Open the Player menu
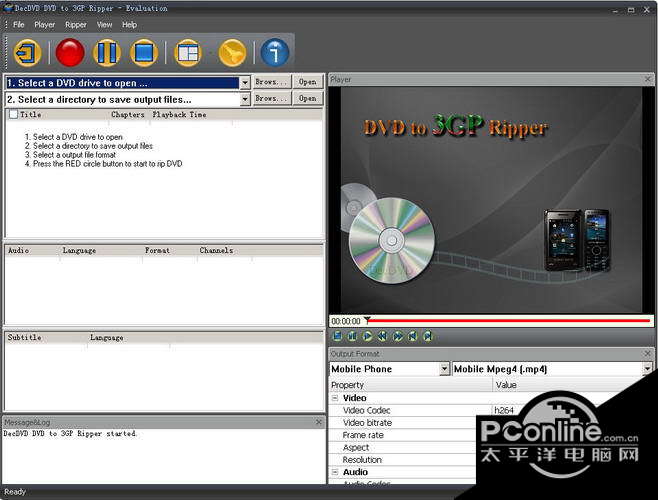The image size is (658, 500). pyautogui.click(x=44, y=25)
